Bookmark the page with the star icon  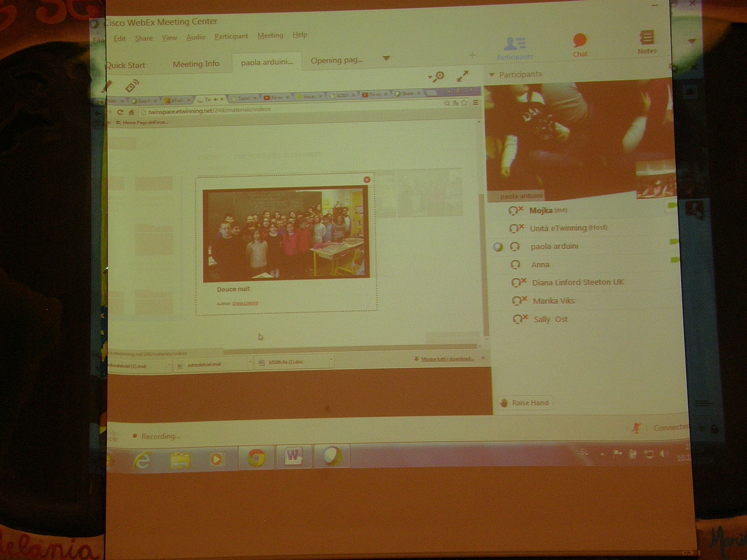(x=464, y=103)
